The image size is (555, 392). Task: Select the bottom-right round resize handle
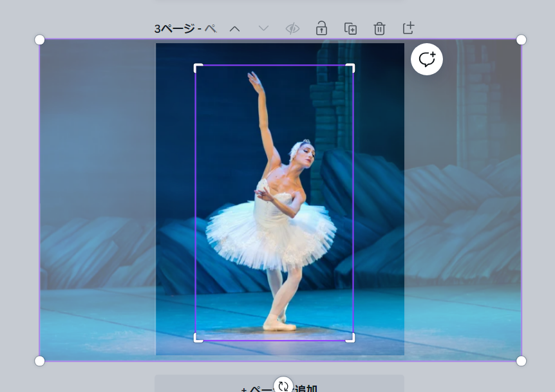(x=522, y=360)
